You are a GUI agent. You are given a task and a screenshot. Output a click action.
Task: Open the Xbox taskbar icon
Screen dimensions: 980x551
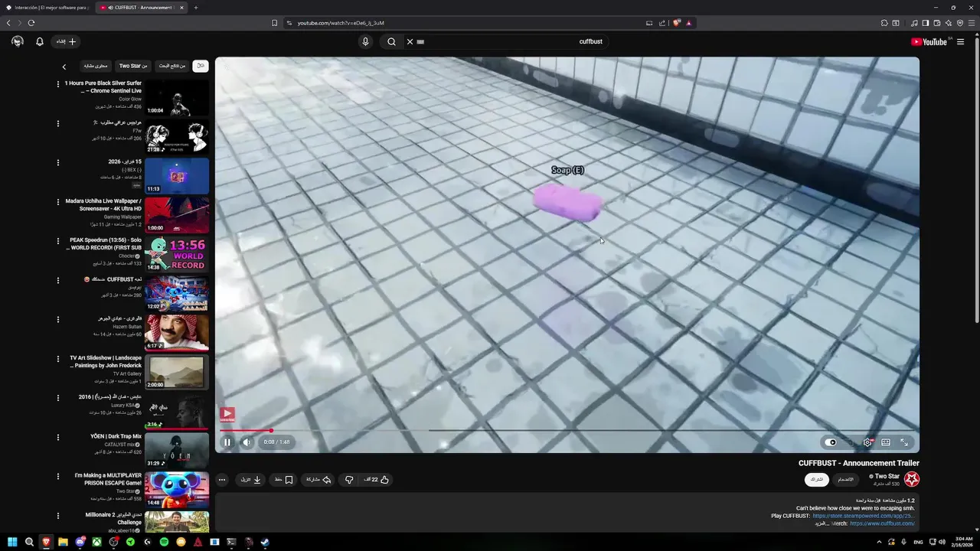(x=96, y=542)
